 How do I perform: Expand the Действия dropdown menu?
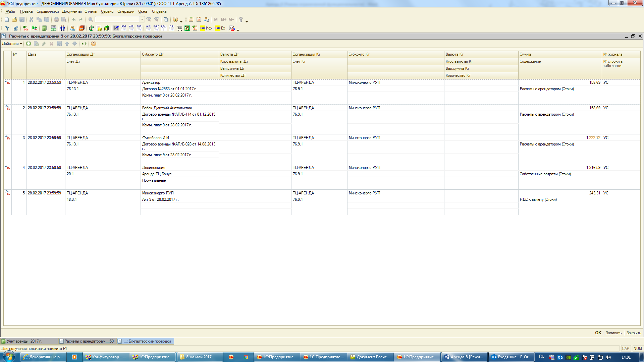click(x=12, y=44)
